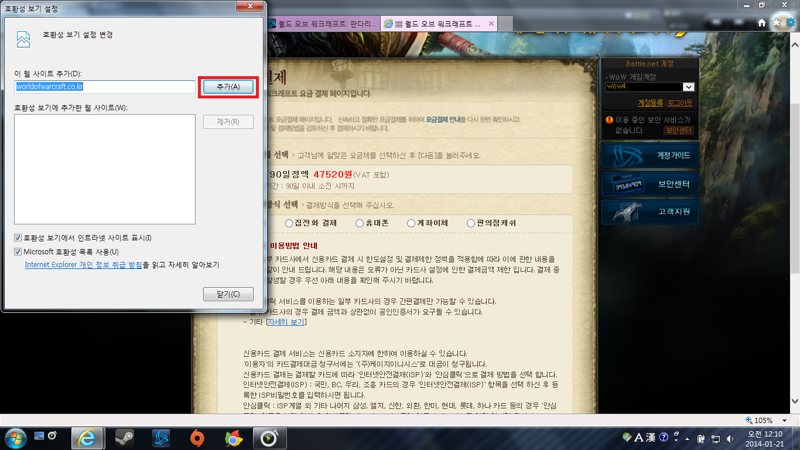Viewport: 800px width, 450px height.
Task: Show hidden tray icons arrow
Action: coord(687,439)
